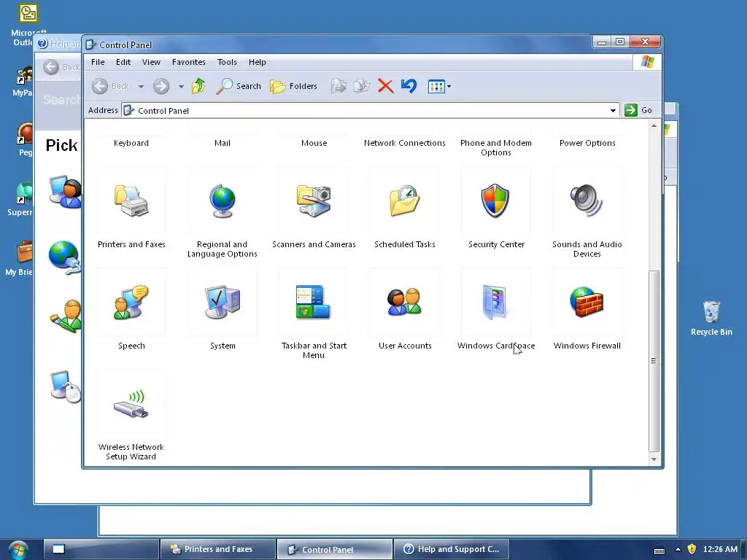This screenshot has height=560, width=747.
Task: Click the taskbar clock showing 12:26 AM
Action: 720,549
